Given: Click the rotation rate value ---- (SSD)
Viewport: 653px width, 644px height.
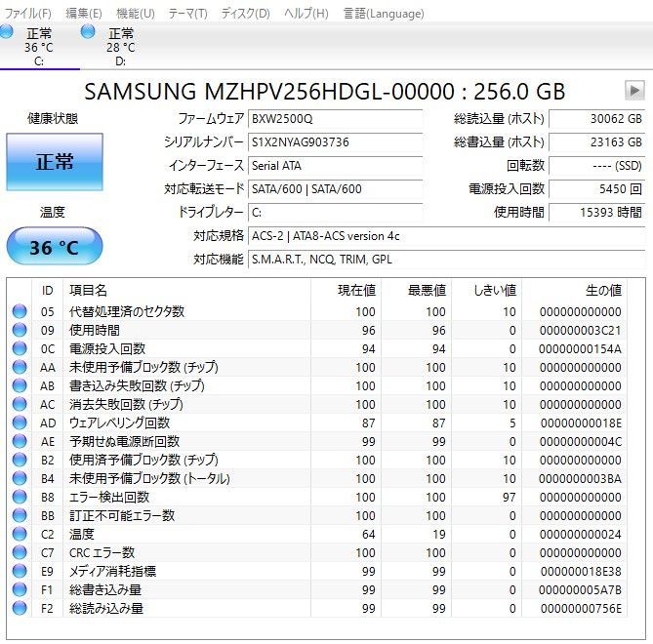Looking at the screenshot, I should coord(596,166).
